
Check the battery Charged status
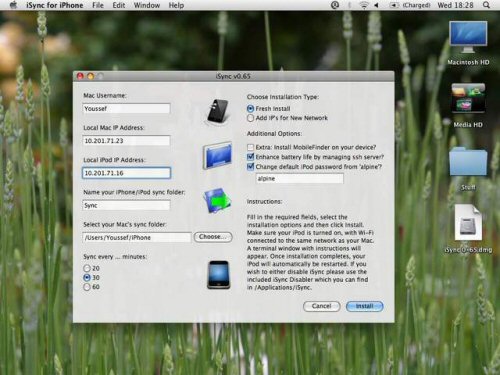pos(410,5)
